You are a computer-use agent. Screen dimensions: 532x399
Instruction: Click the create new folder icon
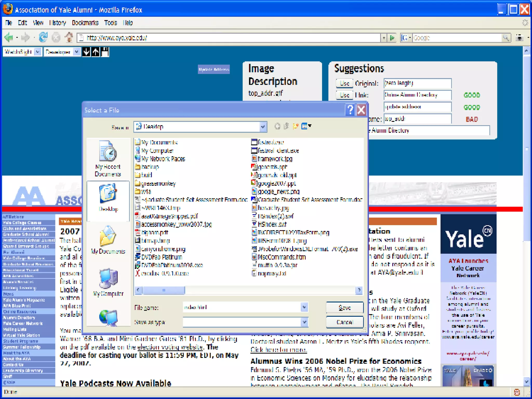click(295, 127)
